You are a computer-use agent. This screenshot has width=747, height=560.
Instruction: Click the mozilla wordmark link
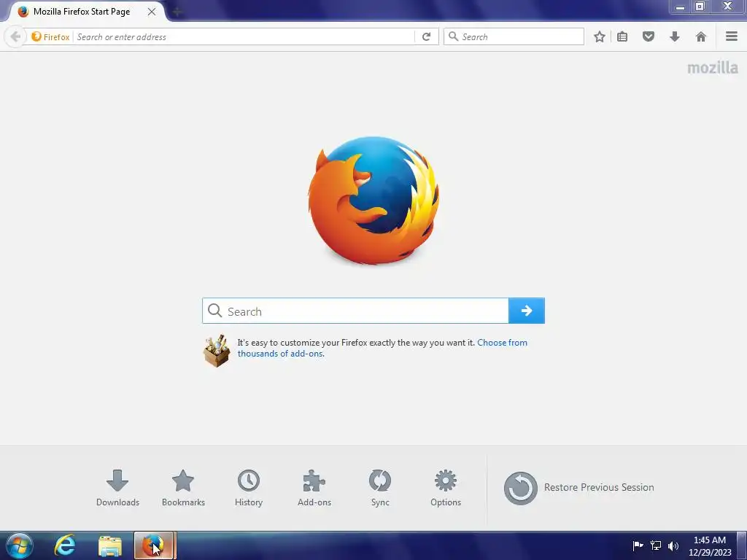click(713, 68)
